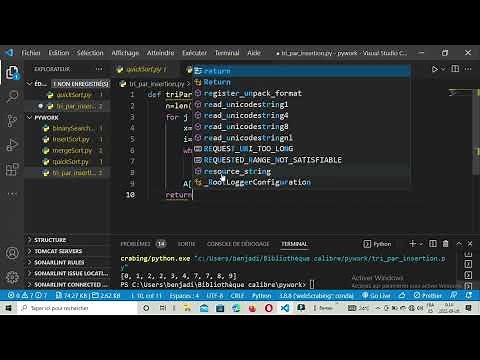Switch to Console de débogage tab
Image resolution: width=480 pixels, height=360 pixels.
238,244
